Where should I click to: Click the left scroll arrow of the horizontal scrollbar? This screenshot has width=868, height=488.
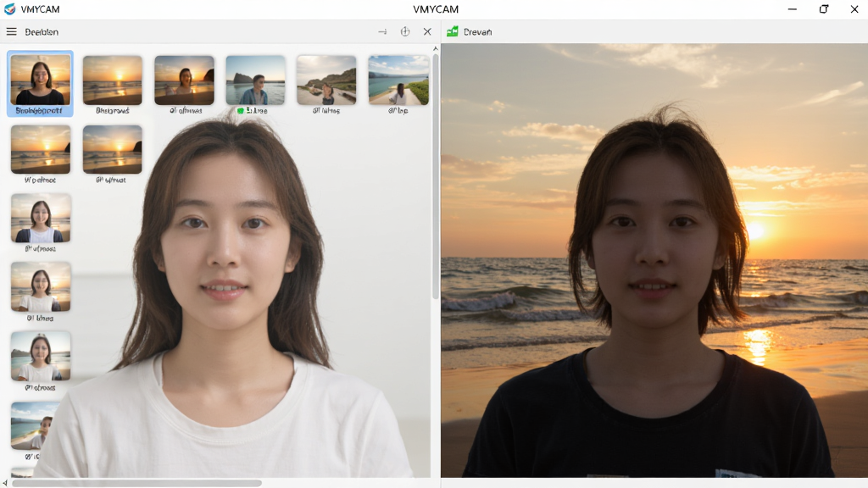pyautogui.click(x=5, y=483)
